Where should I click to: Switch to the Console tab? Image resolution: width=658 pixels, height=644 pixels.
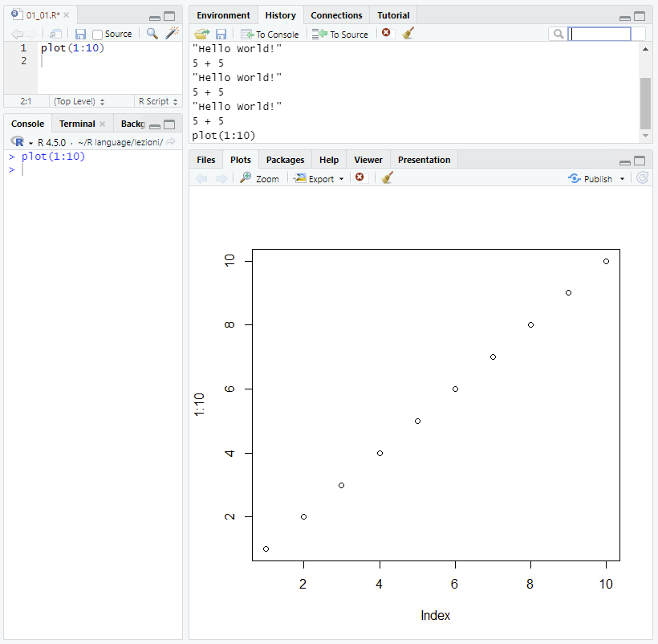[x=28, y=124]
